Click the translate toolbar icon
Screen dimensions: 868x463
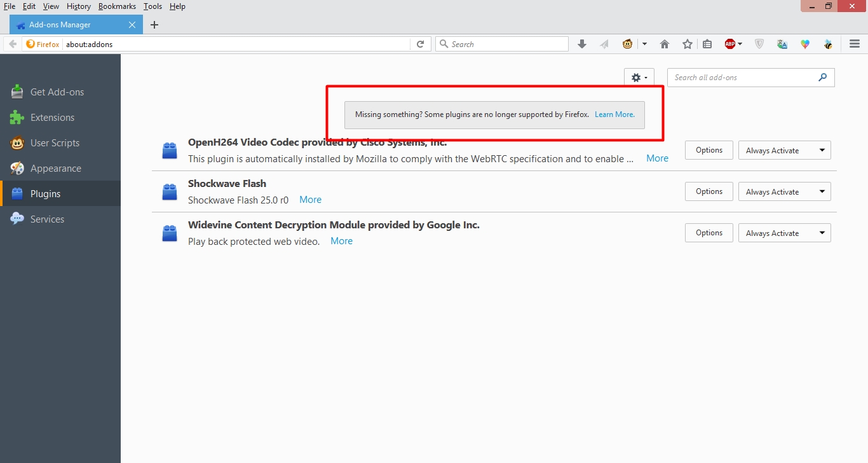click(782, 44)
